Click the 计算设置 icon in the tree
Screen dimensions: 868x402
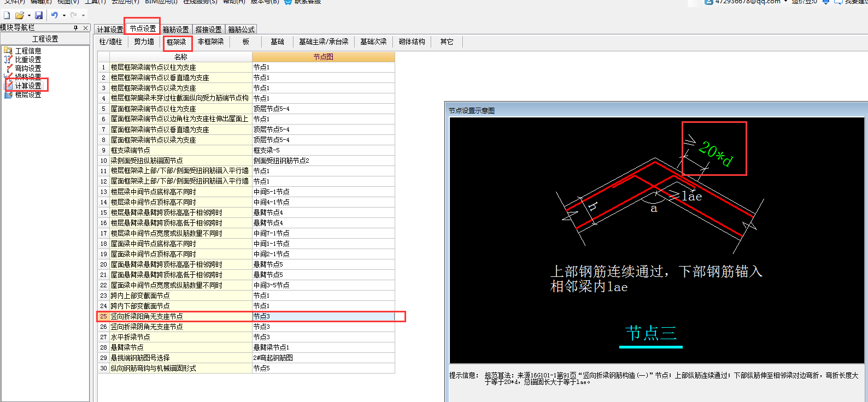point(9,86)
